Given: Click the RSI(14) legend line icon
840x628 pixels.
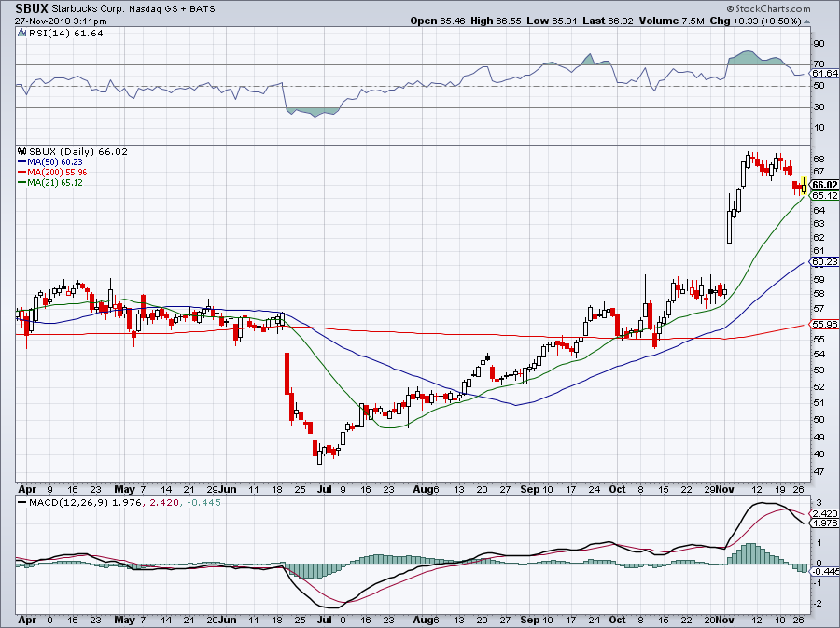Looking at the screenshot, I should 21,35.
